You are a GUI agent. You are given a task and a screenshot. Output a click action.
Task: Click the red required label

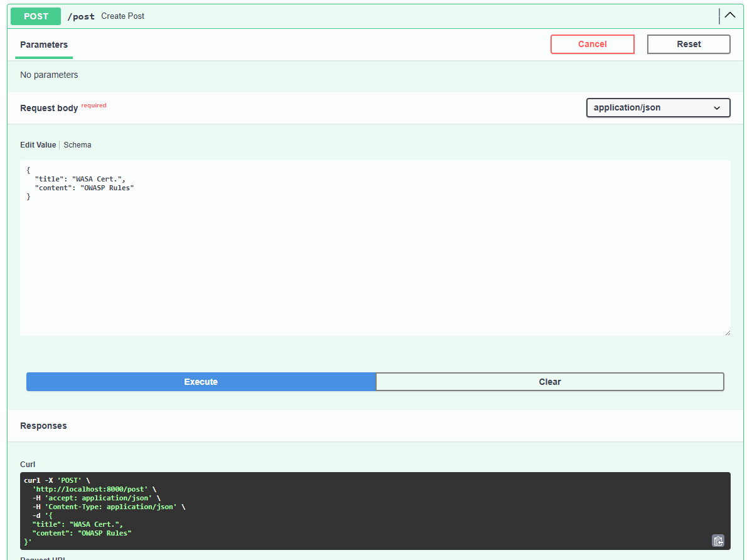click(x=94, y=105)
